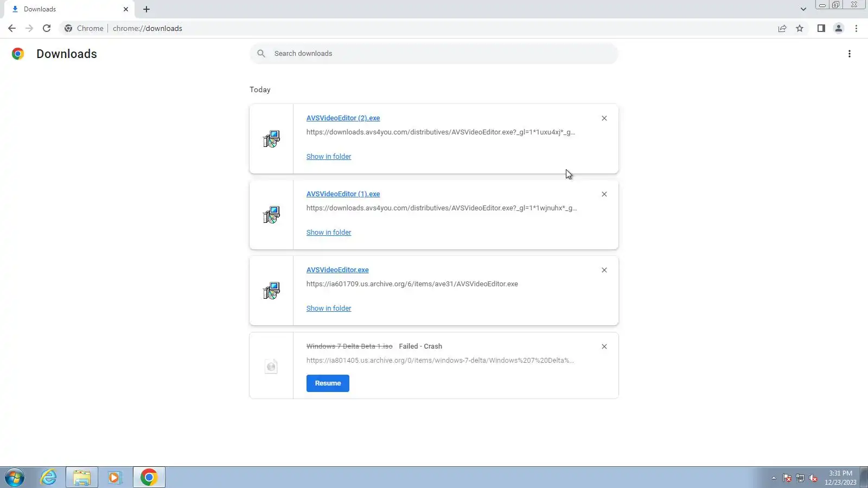Screen dimensions: 868x488
Task: Click the Show desktop strip
Action: (x=864, y=478)
